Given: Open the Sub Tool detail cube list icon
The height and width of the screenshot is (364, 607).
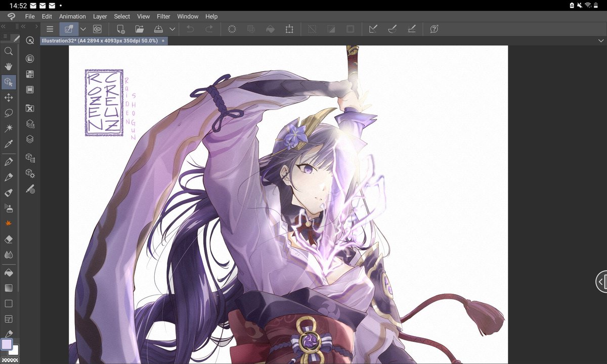Looking at the screenshot, I should [30, 158].
